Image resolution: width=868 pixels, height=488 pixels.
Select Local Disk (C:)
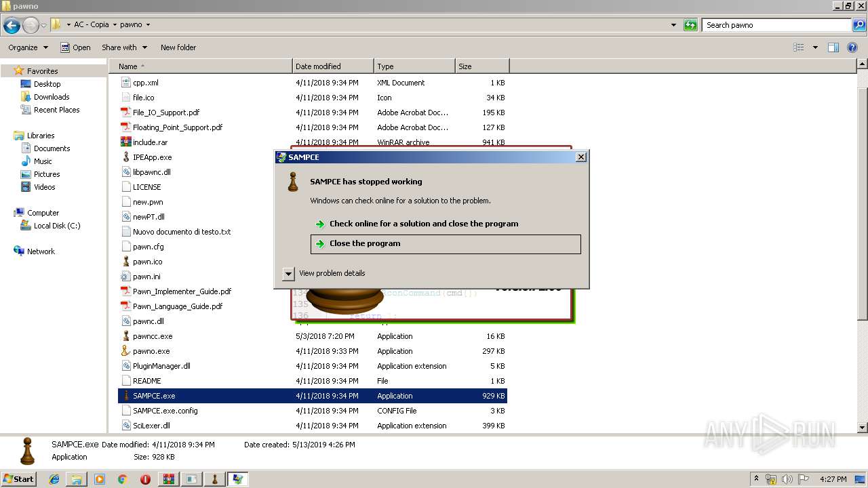(x=57, y=226)
